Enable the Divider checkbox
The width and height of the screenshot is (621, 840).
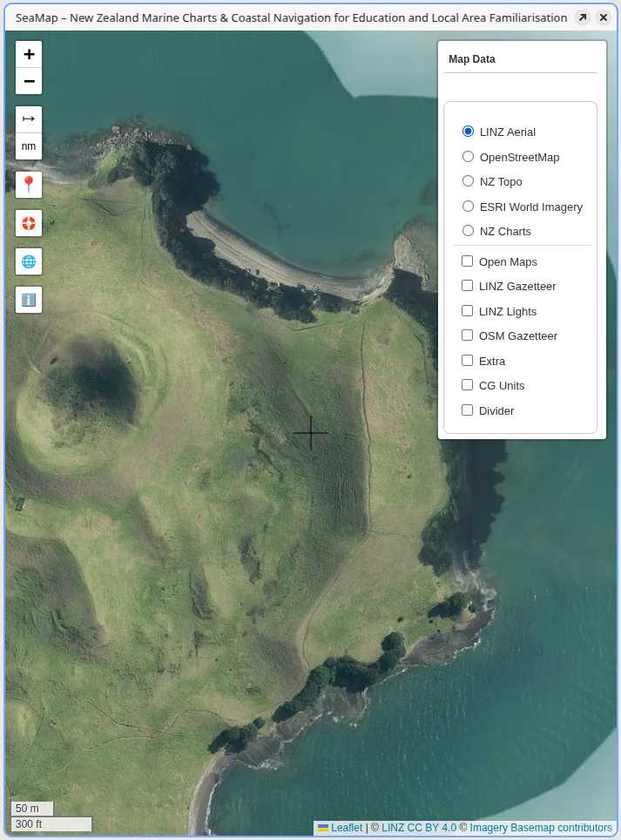[x=467, y=410]
